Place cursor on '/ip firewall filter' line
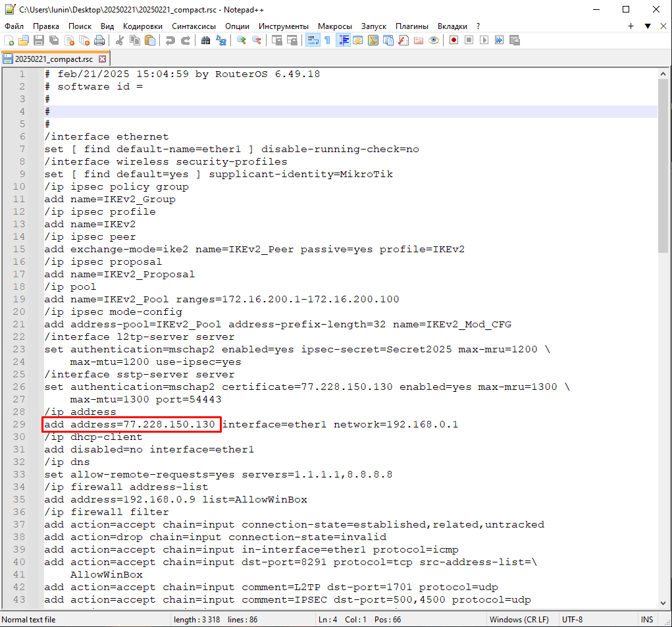672x627 pixels. click(x=107, y=512)
